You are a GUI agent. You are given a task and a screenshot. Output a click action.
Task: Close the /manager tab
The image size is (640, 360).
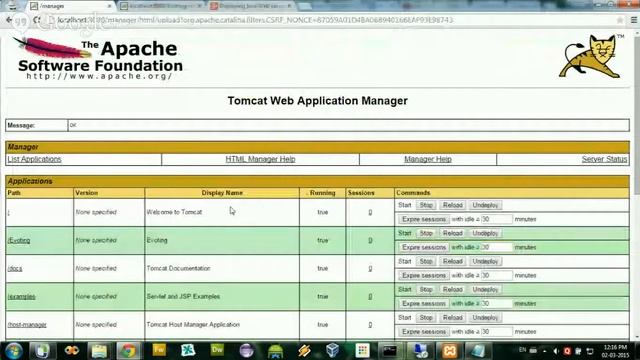coord(110,6)
